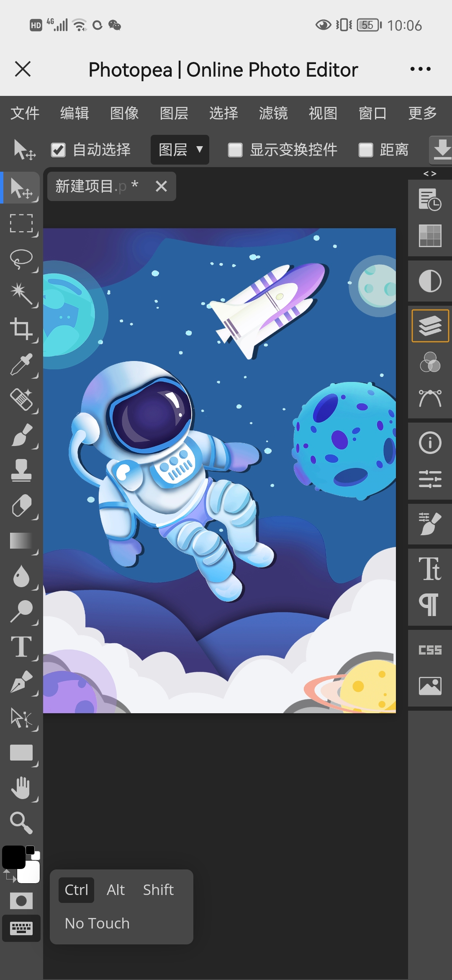
Task: Open the 更多 menu
Action: pyautogui.click(x=423, y=113)
